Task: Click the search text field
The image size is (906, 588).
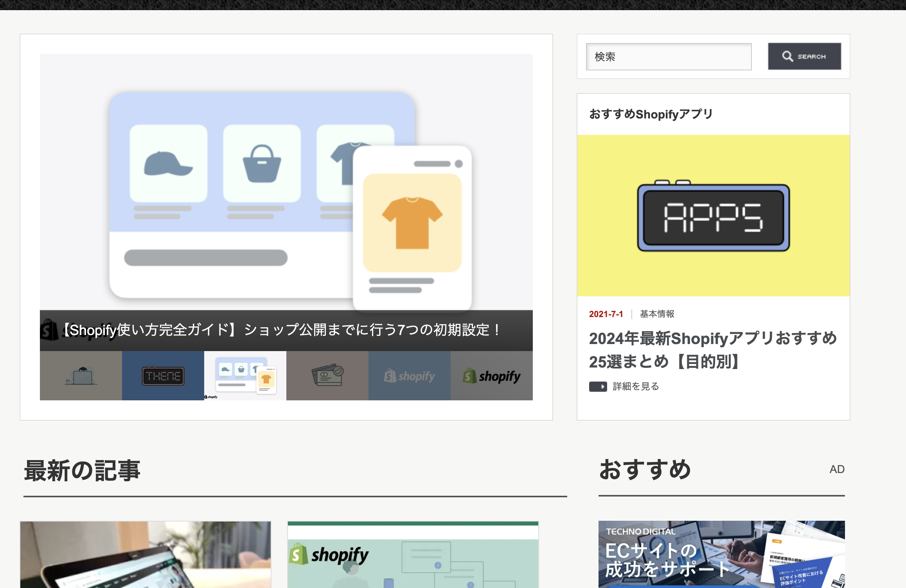Action: (x=669, y=57)
